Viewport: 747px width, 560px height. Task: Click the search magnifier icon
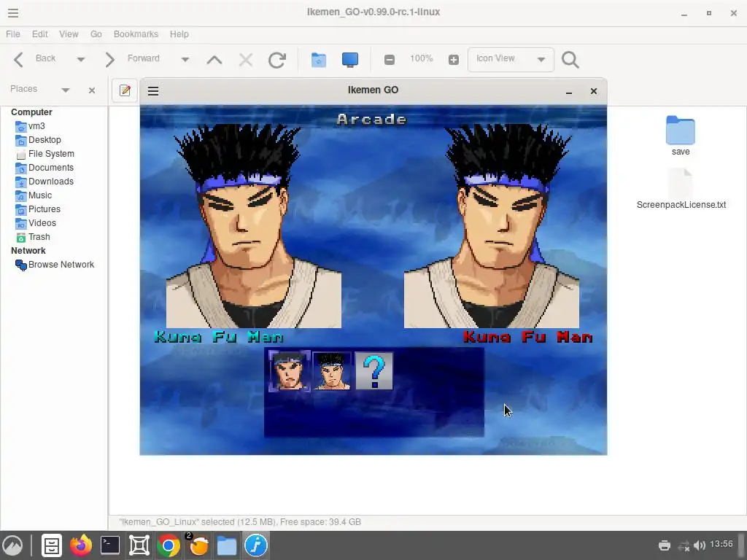[570, 60]
